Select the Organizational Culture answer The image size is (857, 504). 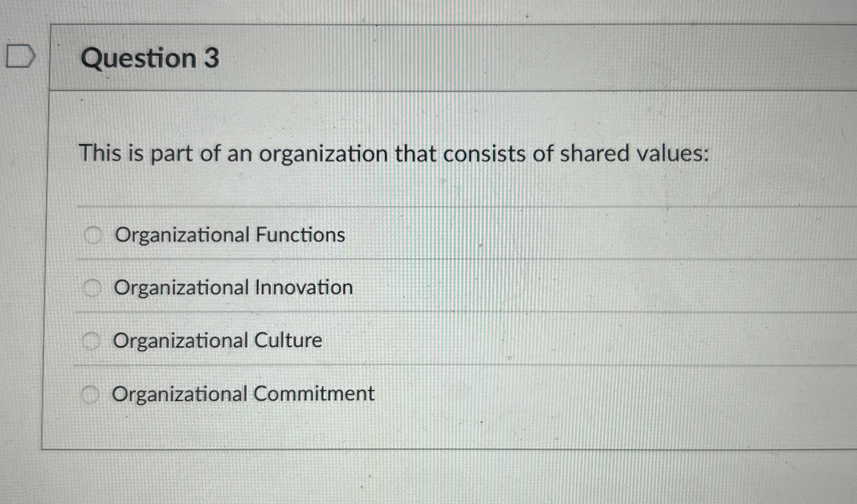click(x=92, y=341)
